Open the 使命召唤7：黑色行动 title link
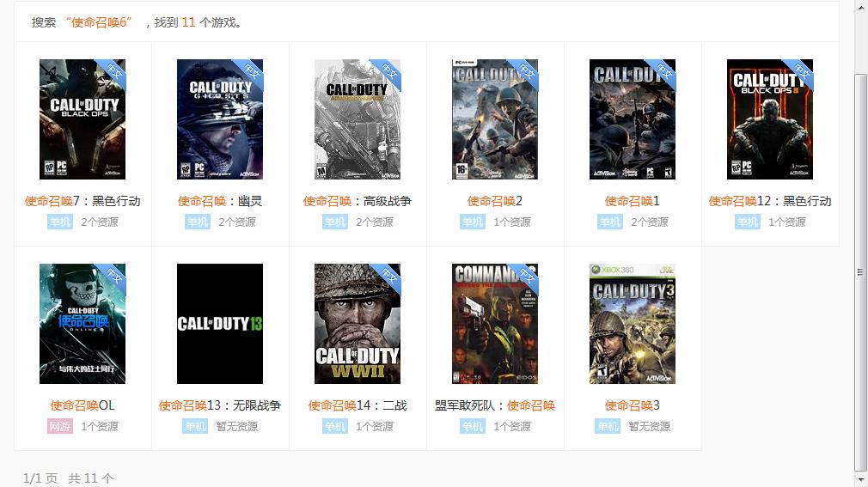Image resolution: width=868 pixels, height=487 pixels. [x=83, y=201]
